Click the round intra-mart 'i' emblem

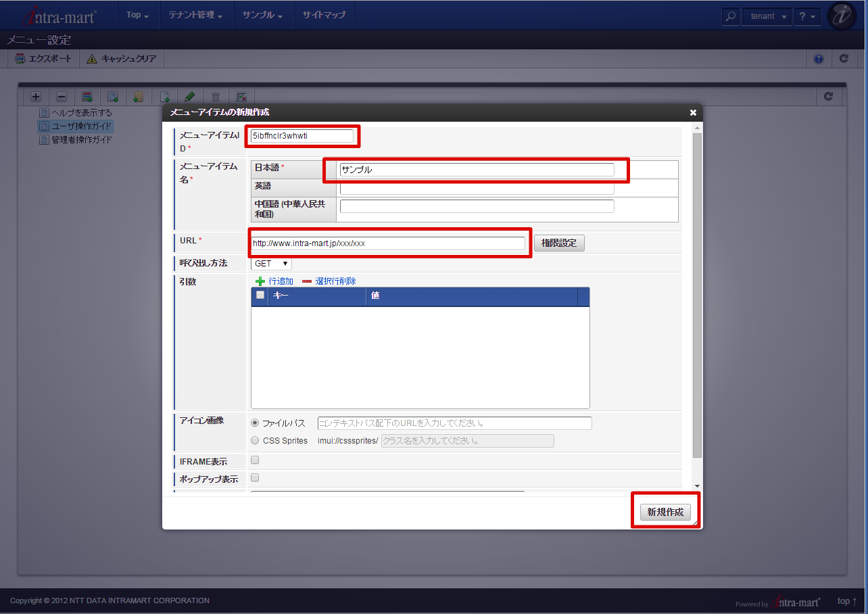coord(842,16)
